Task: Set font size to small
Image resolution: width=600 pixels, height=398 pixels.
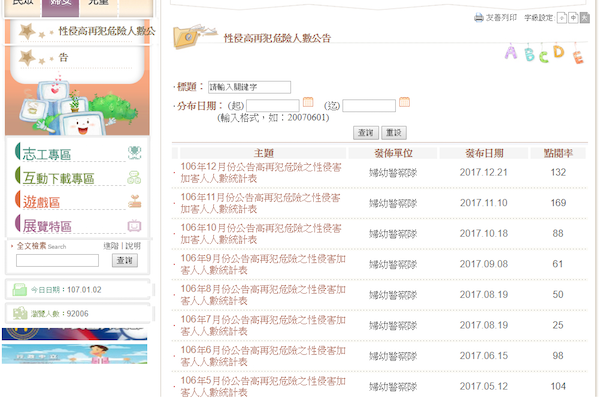Action: click(561, 18)
